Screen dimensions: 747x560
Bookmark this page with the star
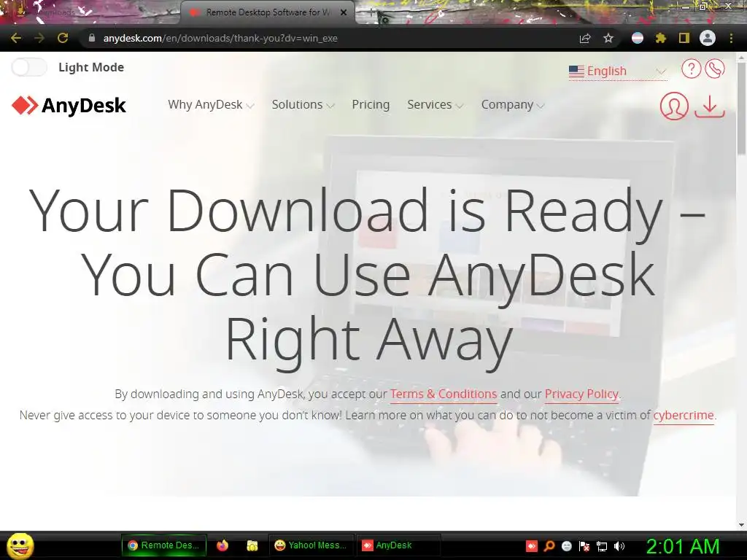(608, 38)
